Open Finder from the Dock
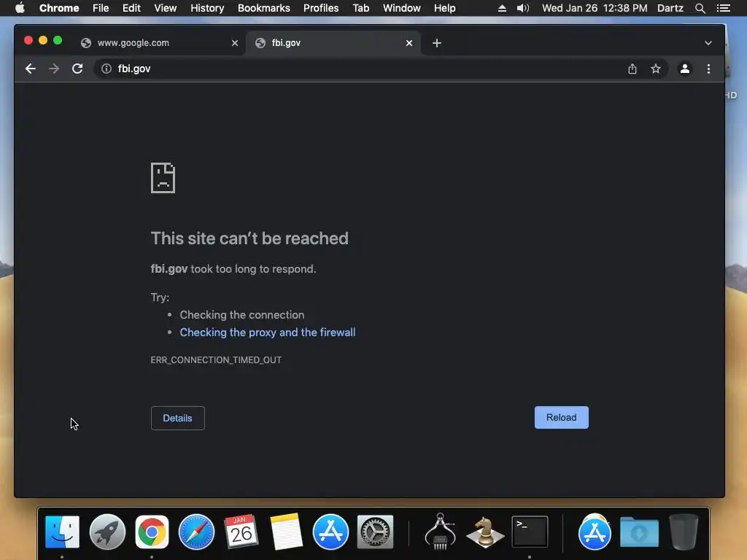Viewport: 747px width, 560px height. click(x=63, y=532)
